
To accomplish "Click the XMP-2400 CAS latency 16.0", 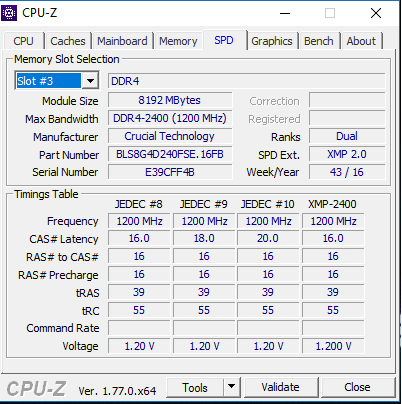I will click(333, 238).
